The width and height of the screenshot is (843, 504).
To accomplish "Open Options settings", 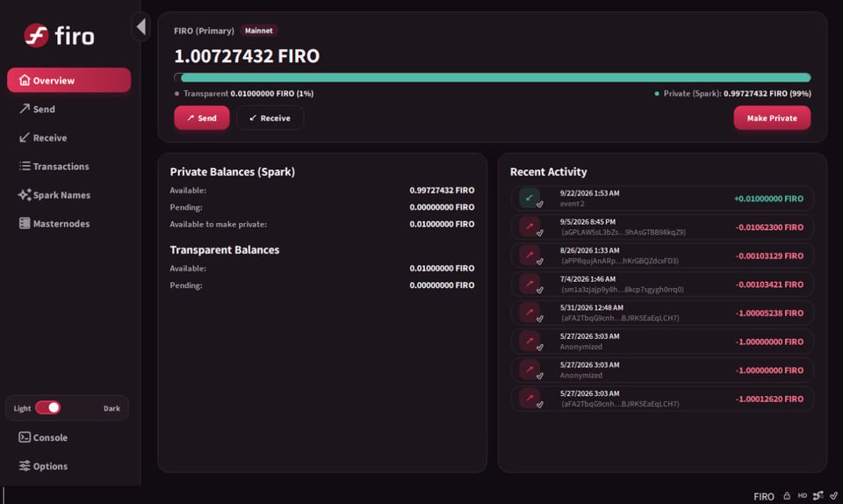I will pyautogui.click(x=68, y=466).
